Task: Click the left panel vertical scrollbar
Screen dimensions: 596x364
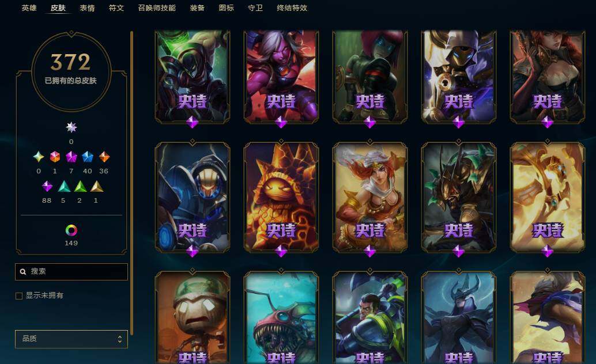Action: pyautogui.click(x=131, y=183)
